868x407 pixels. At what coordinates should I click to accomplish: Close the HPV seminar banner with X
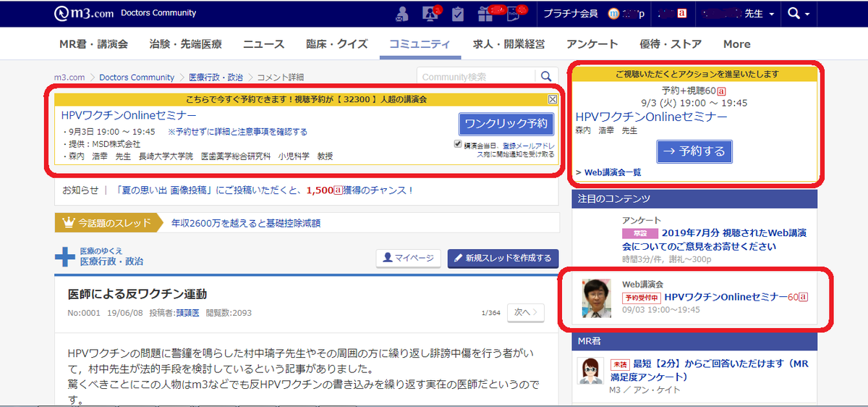click(x=553, y=99)
